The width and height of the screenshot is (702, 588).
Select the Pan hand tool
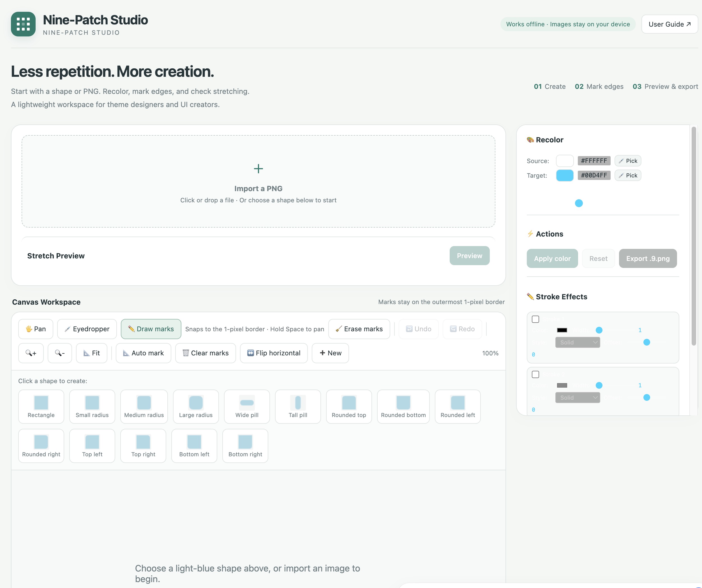click(x=36, y=329)
